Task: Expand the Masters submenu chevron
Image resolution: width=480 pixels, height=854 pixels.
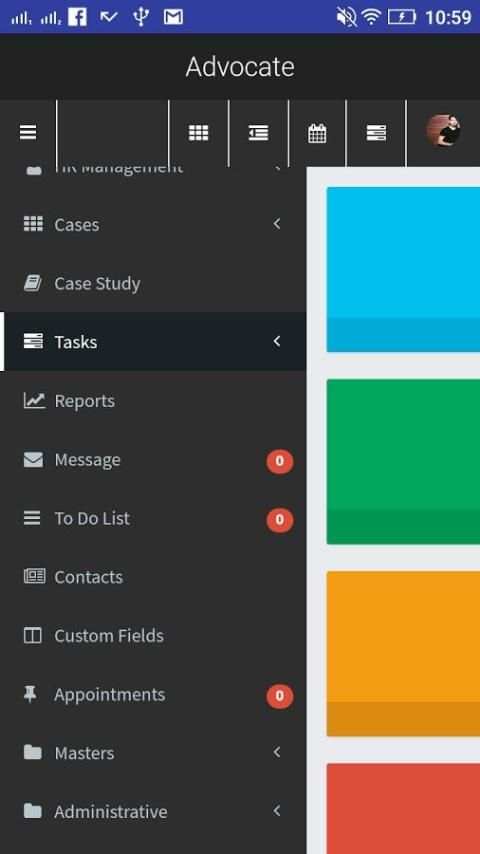Action: click(277, 752)
